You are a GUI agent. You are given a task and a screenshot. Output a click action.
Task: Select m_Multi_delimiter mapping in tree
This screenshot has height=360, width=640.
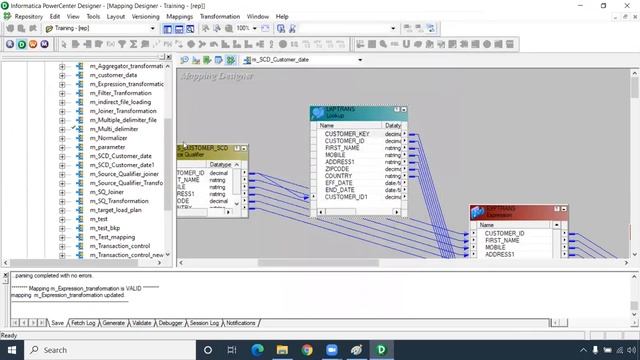tap(114, 129)
